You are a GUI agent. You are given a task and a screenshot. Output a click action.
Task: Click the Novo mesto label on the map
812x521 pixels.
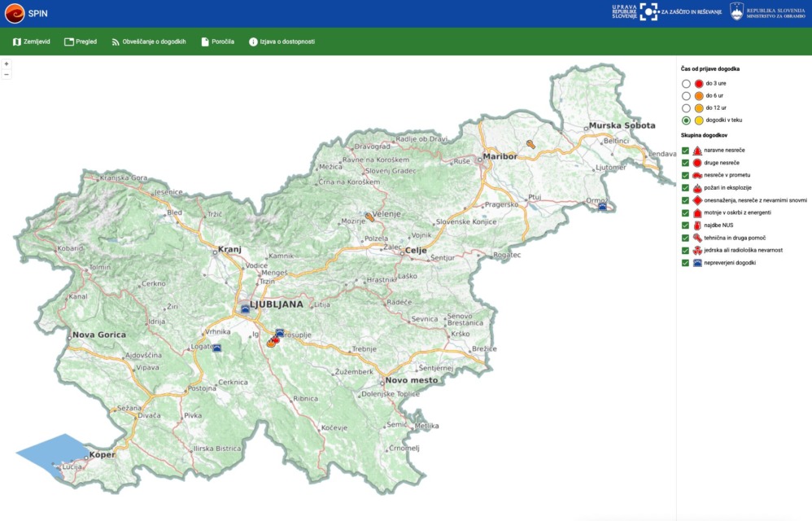tap(412, 380)
